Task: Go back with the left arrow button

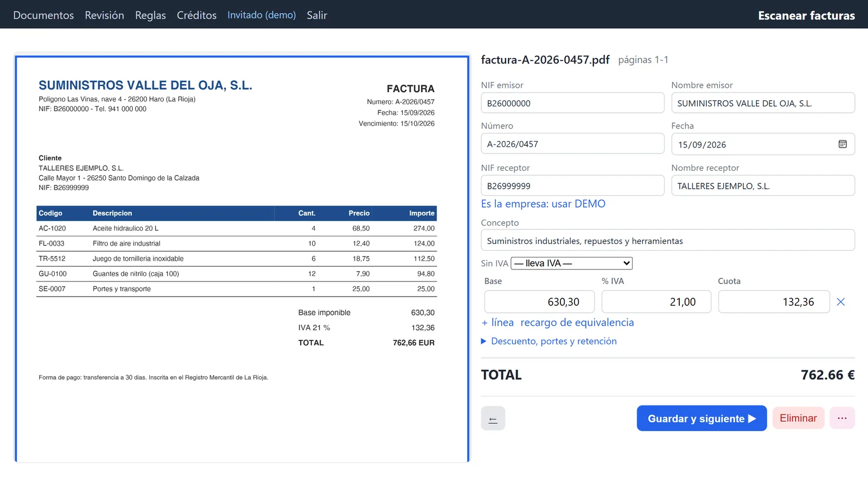Action: (493, 419)
